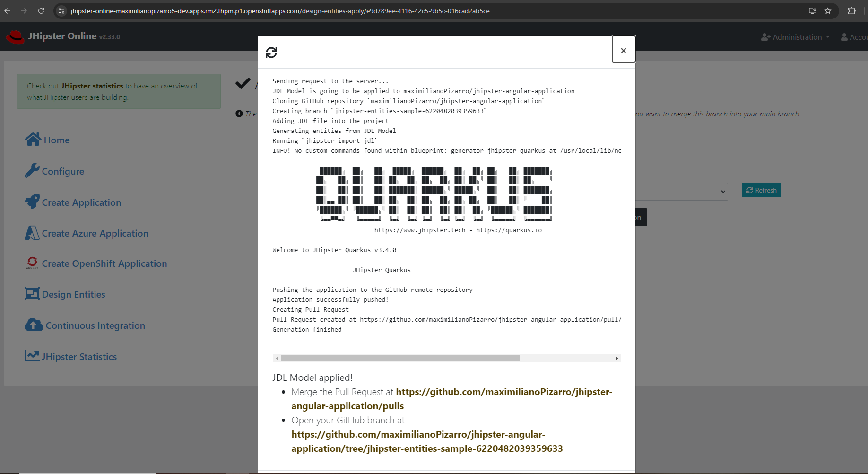Click the log scrollbar right arrow

click(616, 359)
